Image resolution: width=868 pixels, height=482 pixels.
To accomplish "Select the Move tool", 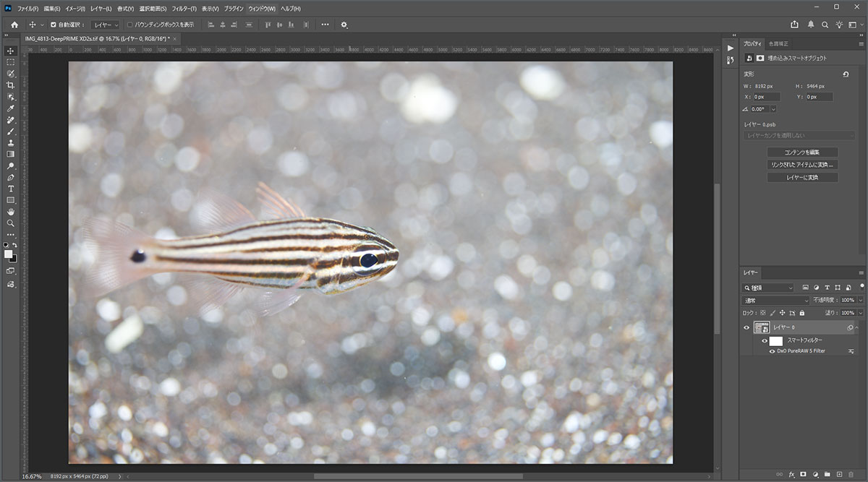I will point(10,51).
